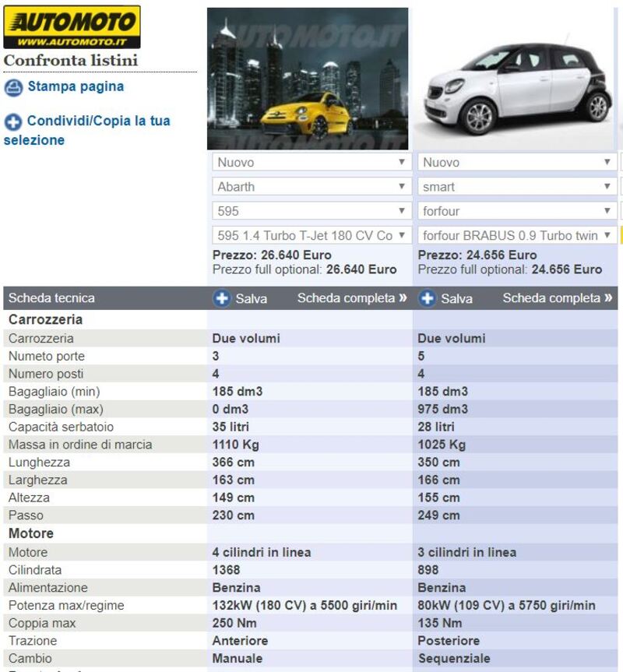Open the smart brand dropdown
The height and width of the screenshot is (672, 623).
(x=517, y=187)
